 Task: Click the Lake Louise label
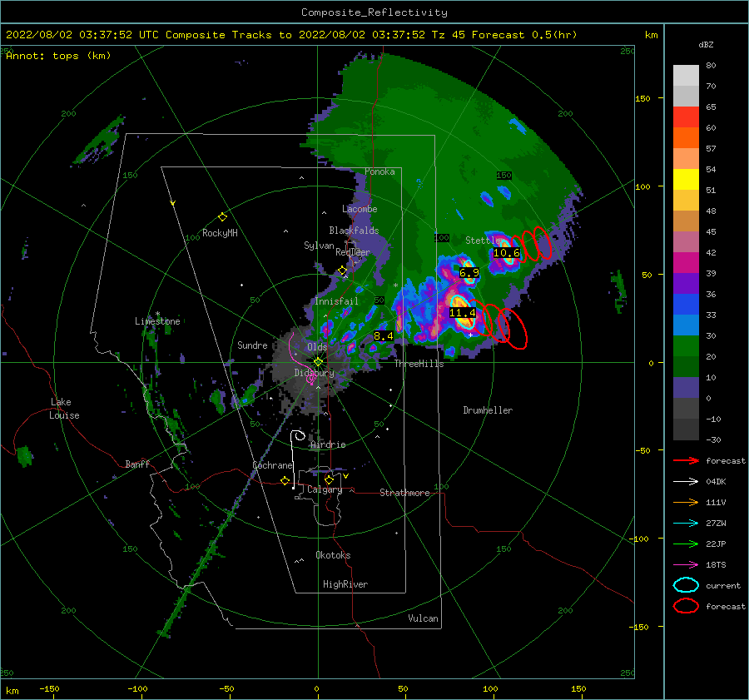64,409
